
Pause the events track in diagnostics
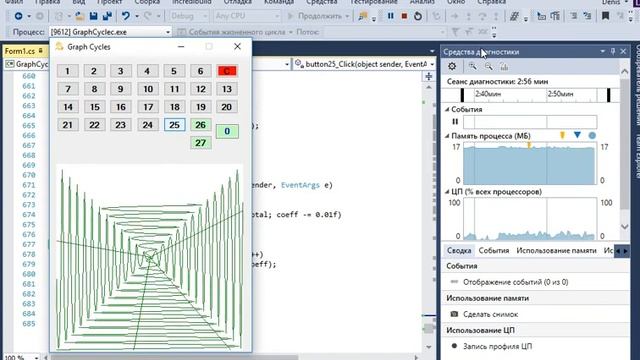455,122
